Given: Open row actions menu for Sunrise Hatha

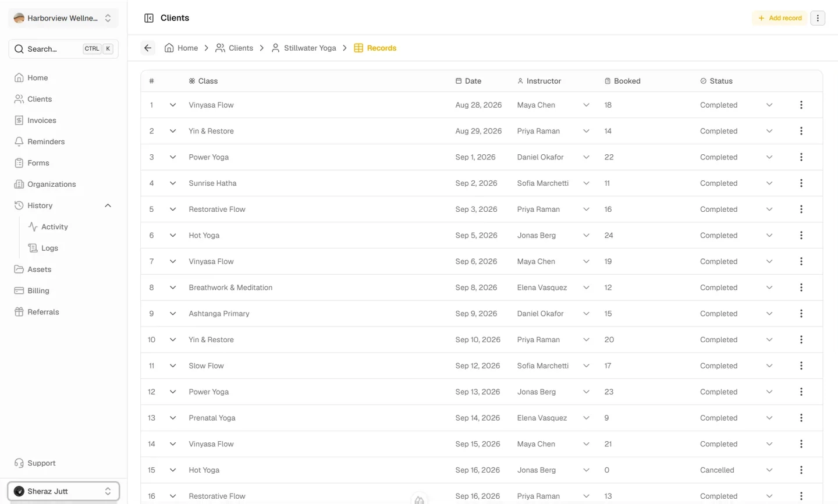Looking at the screenshot, I should (801, 183).
